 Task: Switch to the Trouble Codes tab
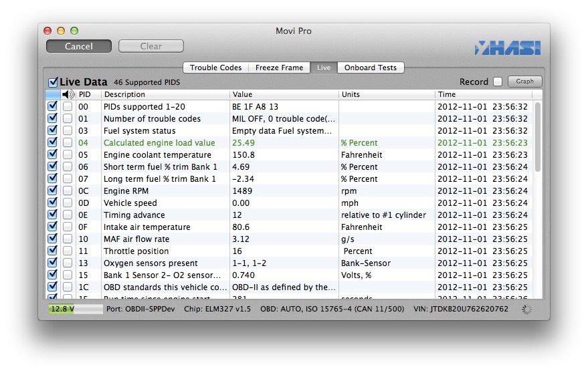pos(215,68)
